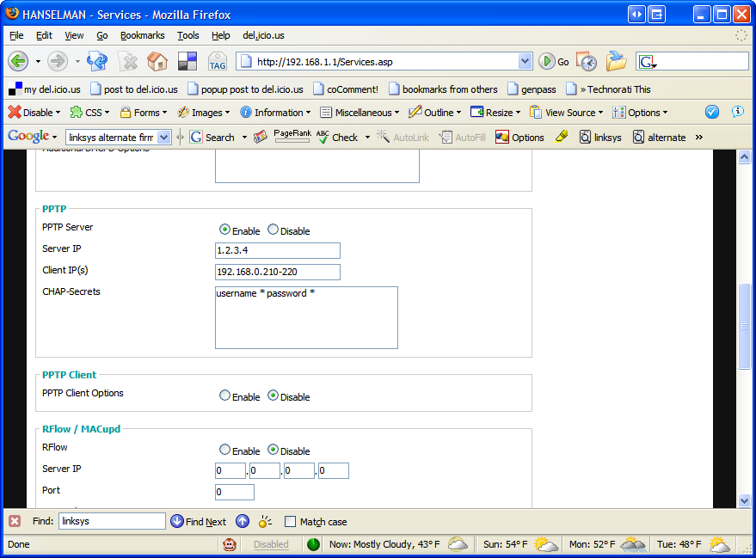The width and height of the screenshot is (756, 558).
Task: Click post to del.icio.us bookmark
Action: pyautogui.click(x=134, y=89)
